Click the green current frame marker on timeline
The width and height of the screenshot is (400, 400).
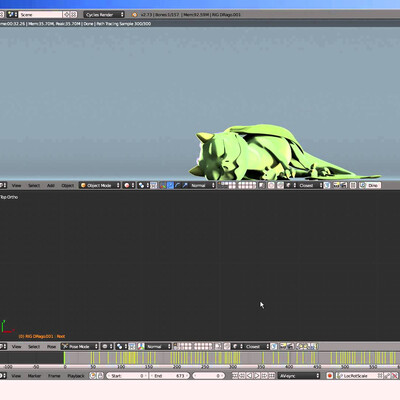coord(64,358)
